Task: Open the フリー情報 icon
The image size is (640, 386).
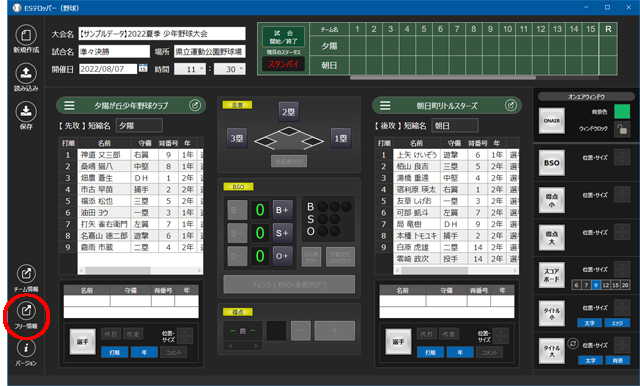Action: [x=26, y=311]
